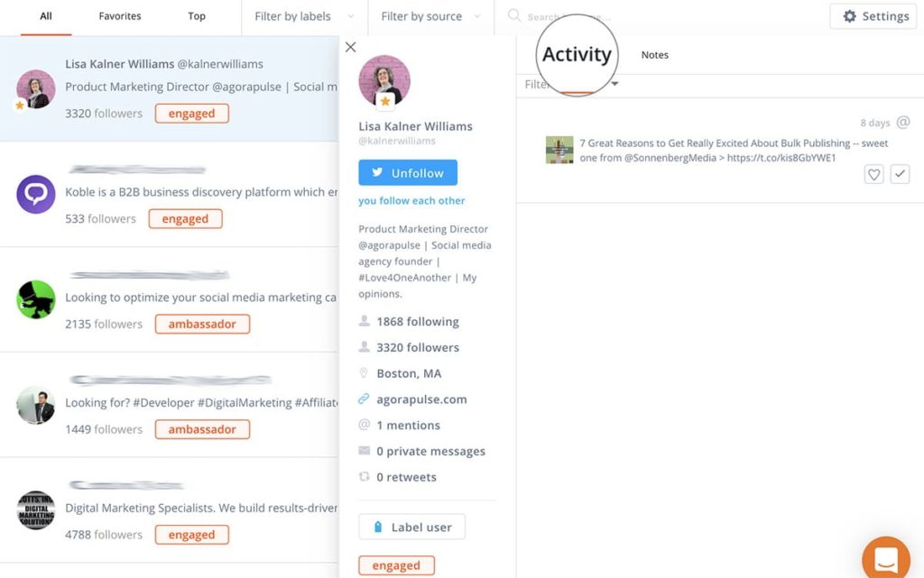Switch to the Notes tab
924x578 pixels.
(655, 55)
